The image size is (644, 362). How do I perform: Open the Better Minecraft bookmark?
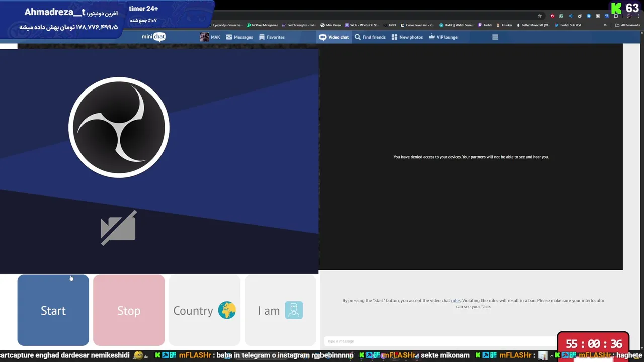534,25
